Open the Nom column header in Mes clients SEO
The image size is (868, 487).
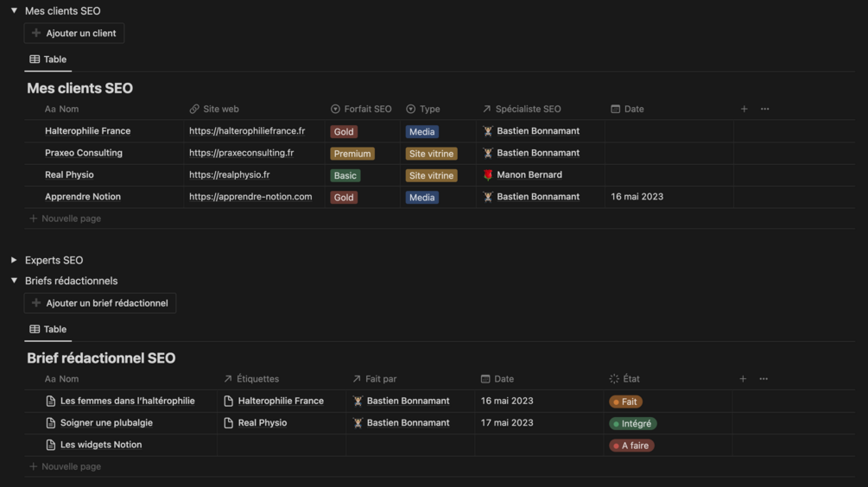pos(61,109)
